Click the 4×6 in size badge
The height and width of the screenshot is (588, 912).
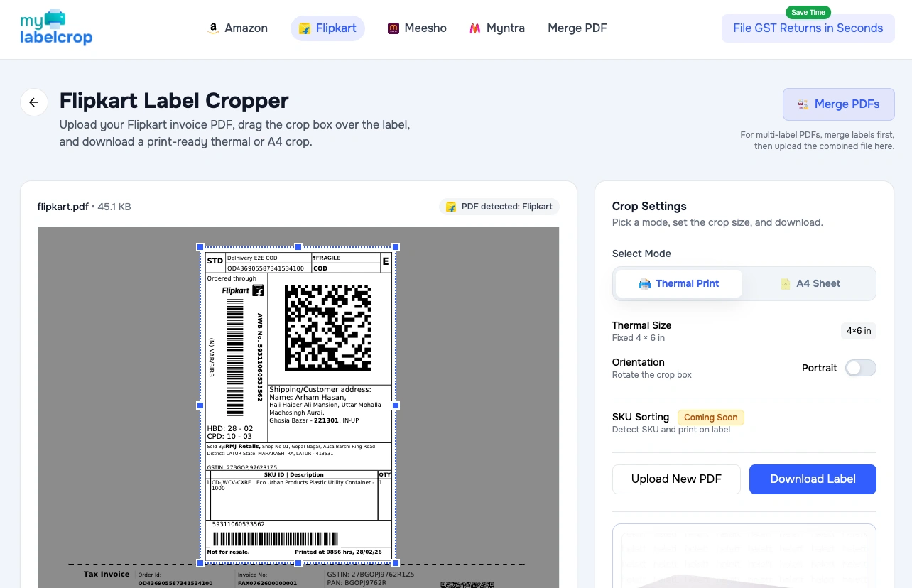pos(859,331)
